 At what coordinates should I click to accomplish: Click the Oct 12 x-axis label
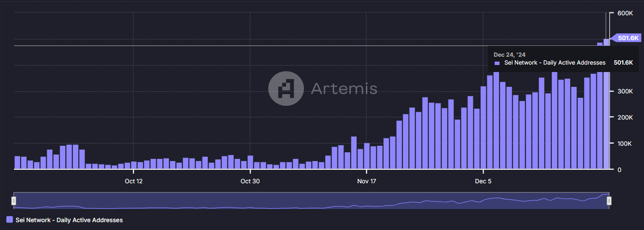coord(133,181)
